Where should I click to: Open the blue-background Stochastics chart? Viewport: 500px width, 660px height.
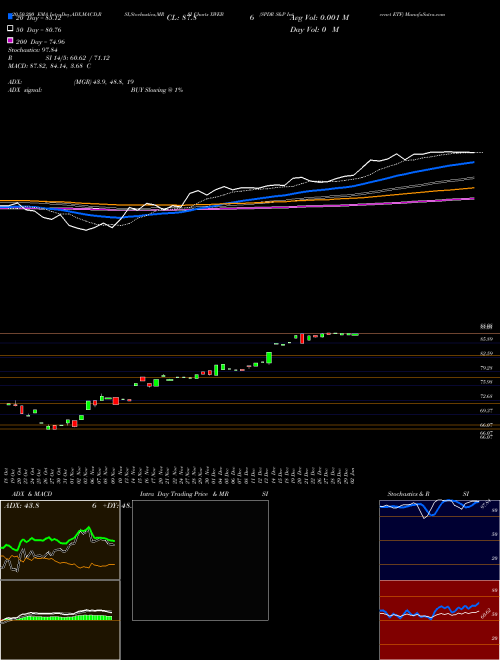[x=439, y=540]
